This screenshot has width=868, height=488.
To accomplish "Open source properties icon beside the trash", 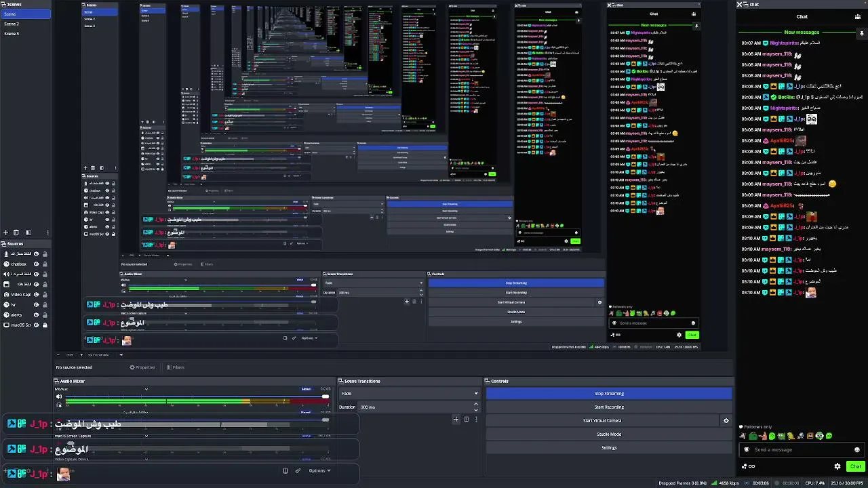I will coord(28,232).
